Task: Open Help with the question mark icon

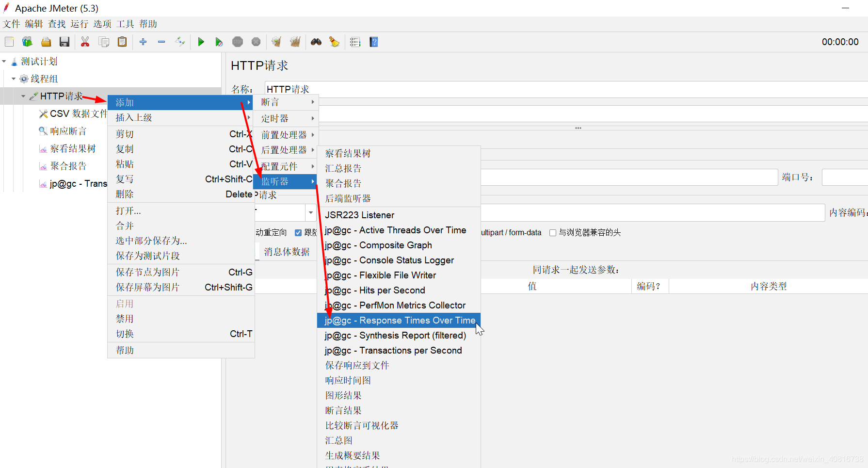Action: pyautogui.click(x=374, y=42)
